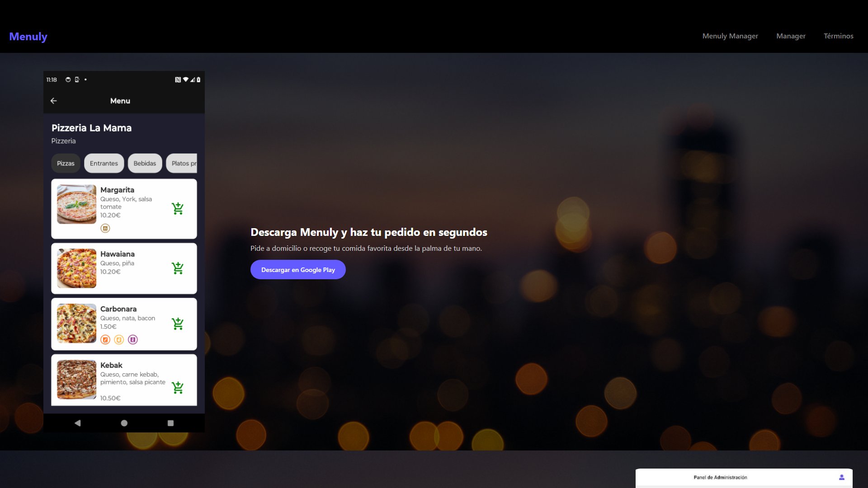Viewport: 868px width, 488px height.
Task: Tap the Margarita allergen icon
Action: coord(105,228)
